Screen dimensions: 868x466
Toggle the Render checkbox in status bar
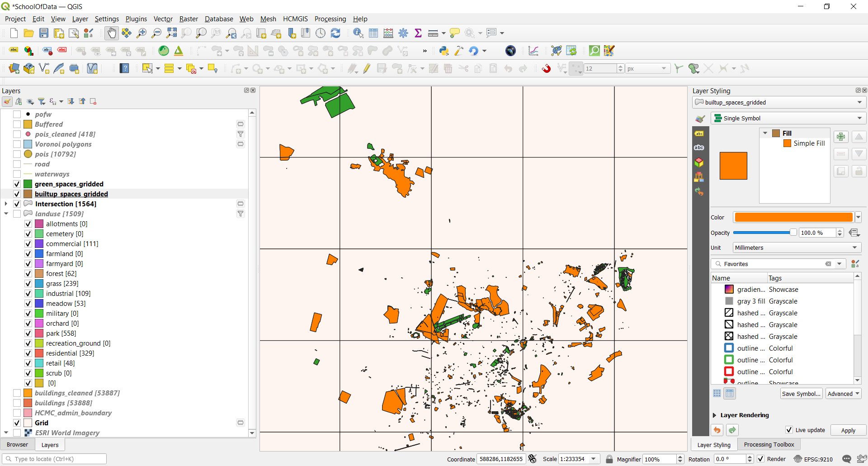click(761, 459)
